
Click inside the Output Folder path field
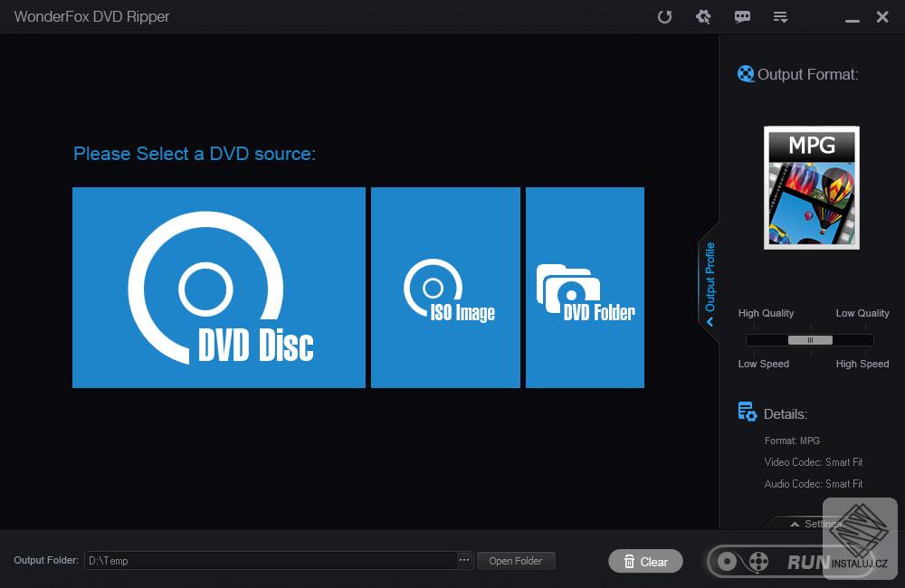click(271, 560)
